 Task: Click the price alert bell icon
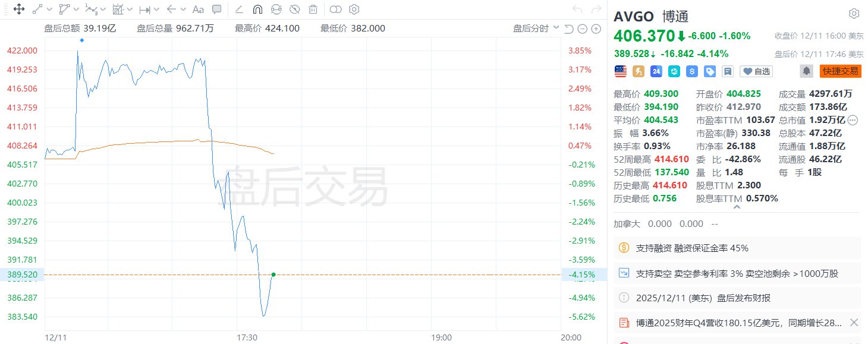coord(806,71)
